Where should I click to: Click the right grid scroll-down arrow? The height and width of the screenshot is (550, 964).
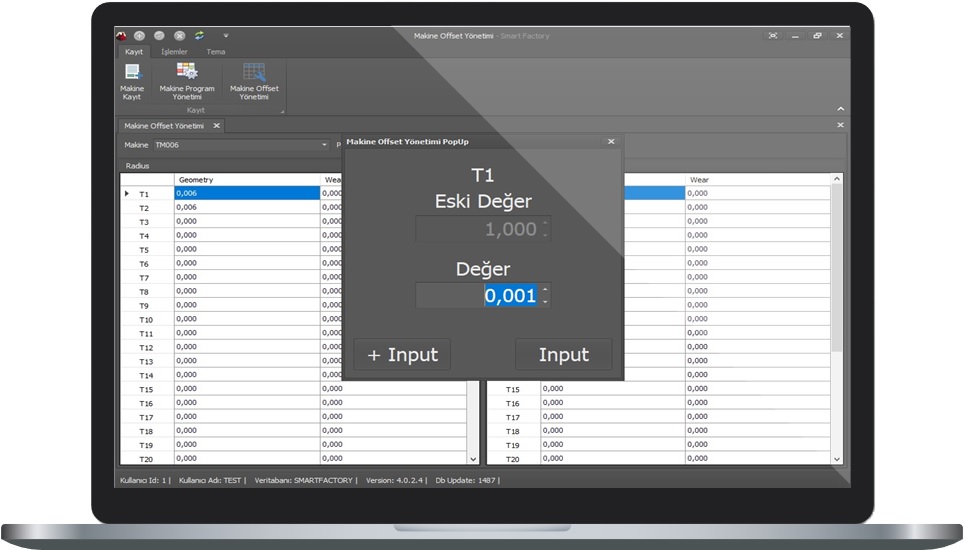coord(837,459)
